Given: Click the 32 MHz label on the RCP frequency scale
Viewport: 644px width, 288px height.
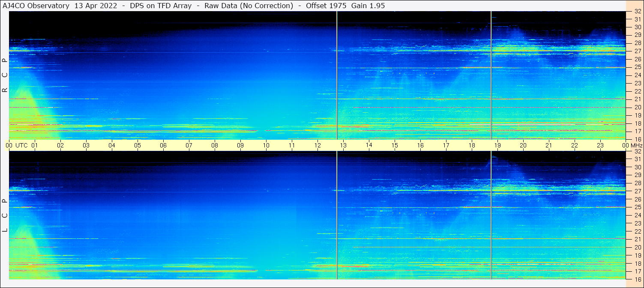Looking at the screenshot, I should click(x=638, y=11).
